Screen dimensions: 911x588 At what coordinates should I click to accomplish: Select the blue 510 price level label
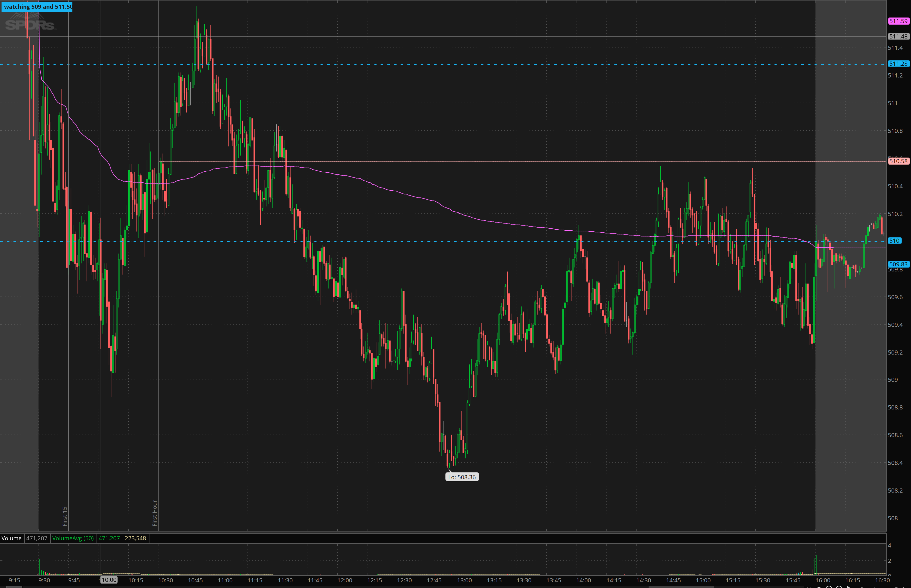point(894,241)
